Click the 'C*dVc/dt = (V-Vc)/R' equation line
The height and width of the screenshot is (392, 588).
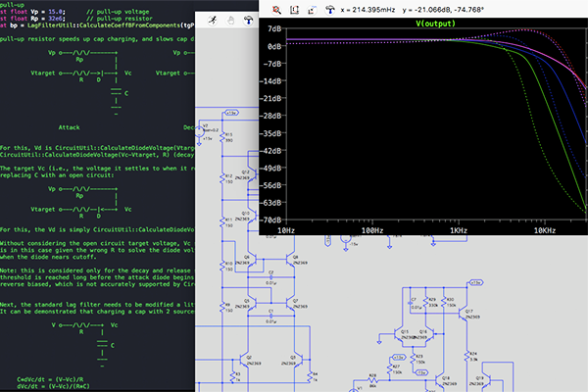click(x=51, y=379)
